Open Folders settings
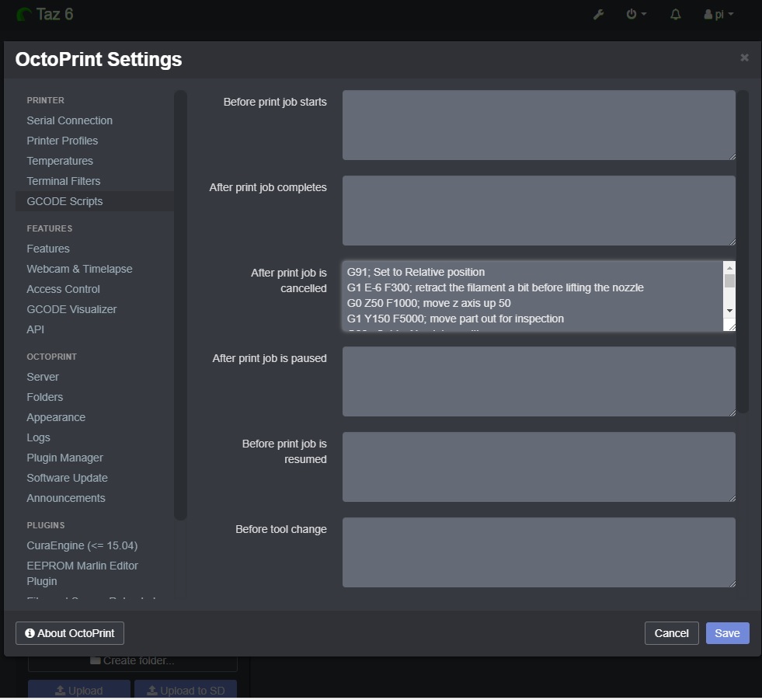762x700 pixels. 45,397
